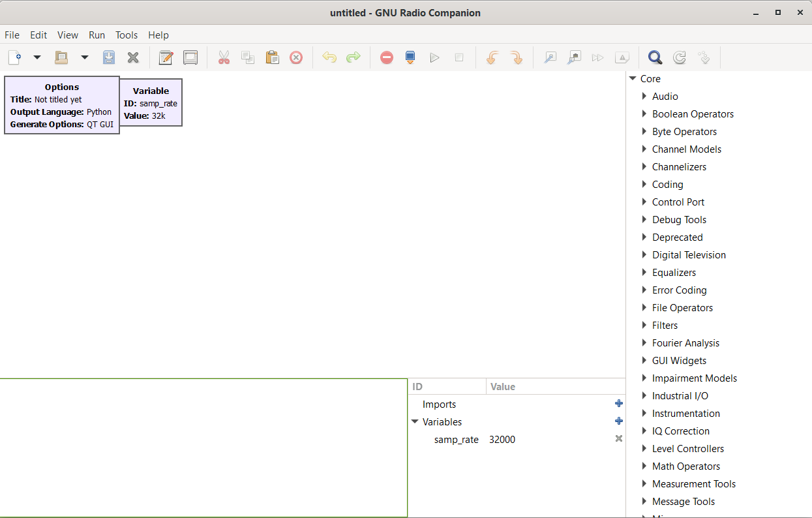Viewport: 812px width, 518px height.
Task: Click the flowgraph properties edit icon
Action: point(166,57)
